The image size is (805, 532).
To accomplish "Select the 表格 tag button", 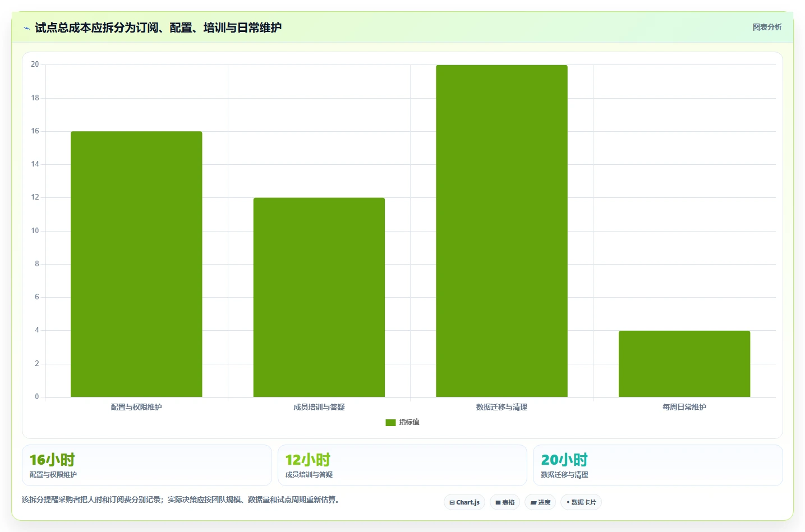I will 505,502.
